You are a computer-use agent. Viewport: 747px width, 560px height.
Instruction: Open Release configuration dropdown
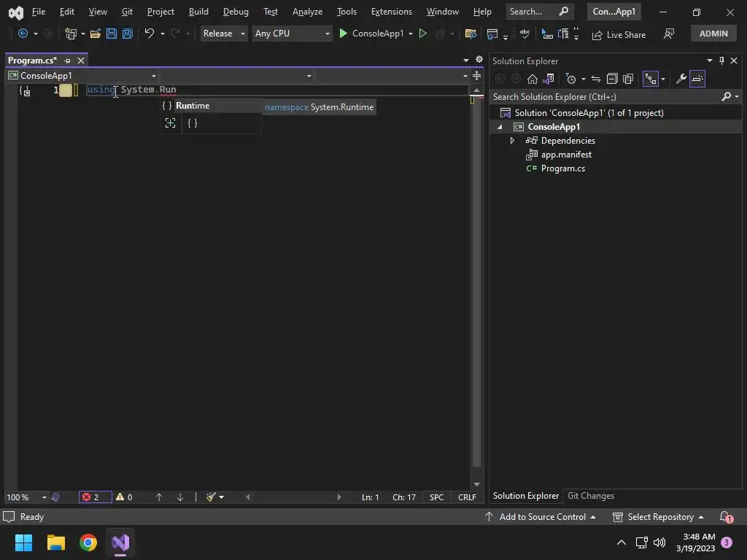(223, 34)
